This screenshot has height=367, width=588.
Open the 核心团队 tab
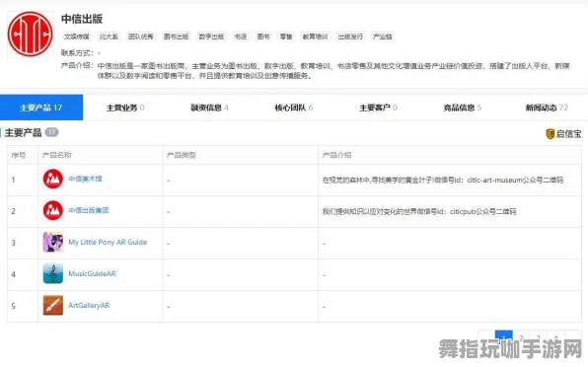(x=294, y=108)
